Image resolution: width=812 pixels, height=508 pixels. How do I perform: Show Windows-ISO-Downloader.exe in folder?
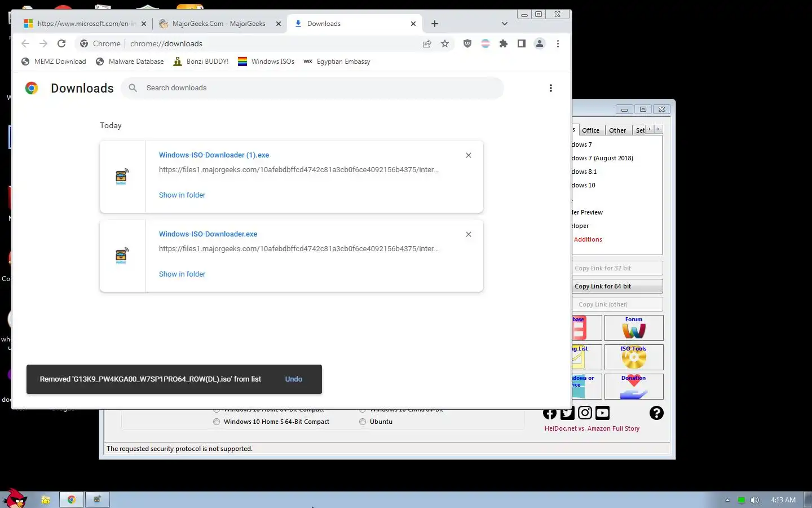click(x=182, y=274)
